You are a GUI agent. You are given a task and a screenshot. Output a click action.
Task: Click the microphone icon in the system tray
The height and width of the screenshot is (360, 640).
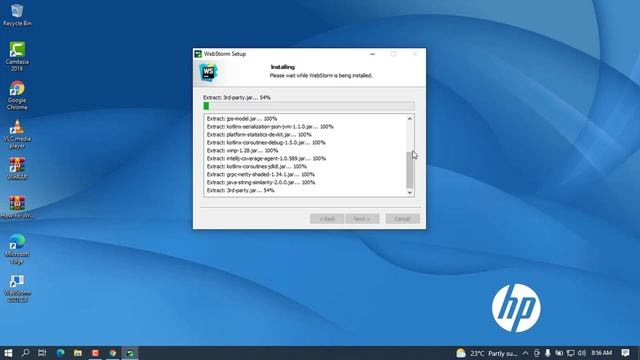[547, 353]
